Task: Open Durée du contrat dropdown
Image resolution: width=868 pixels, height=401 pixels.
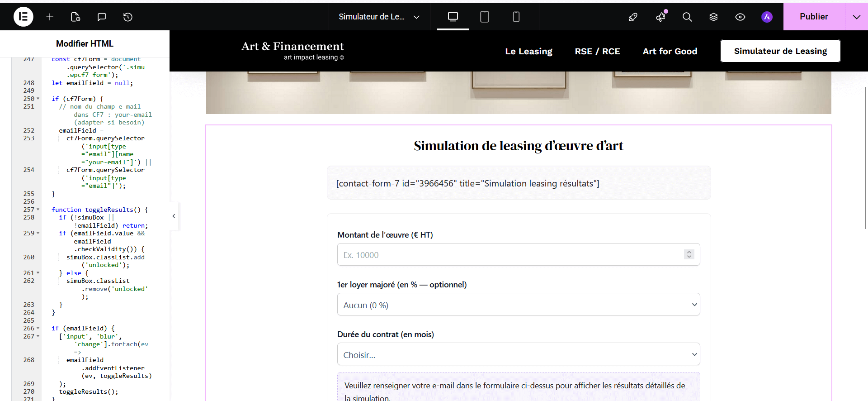Action: 519,354
